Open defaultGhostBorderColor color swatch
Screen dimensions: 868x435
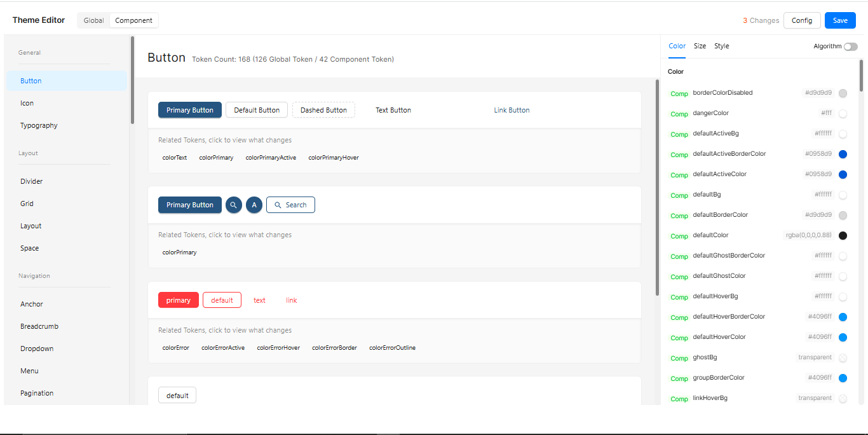coord(843,256)
